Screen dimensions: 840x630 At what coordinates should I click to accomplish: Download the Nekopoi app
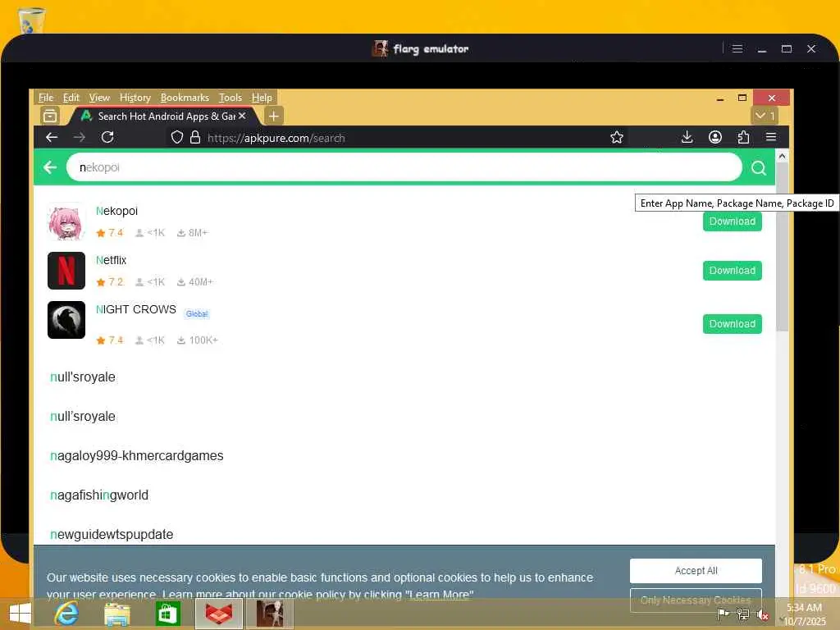tap(732, 221)
